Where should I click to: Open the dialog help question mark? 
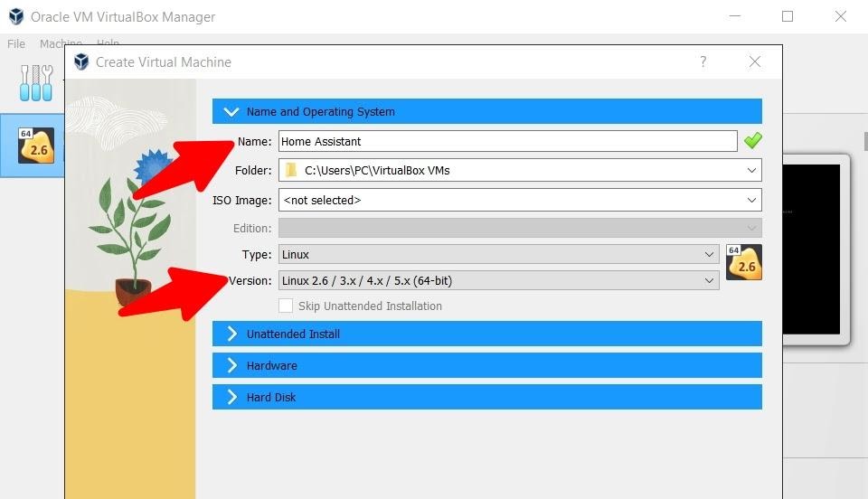[703, 61]
